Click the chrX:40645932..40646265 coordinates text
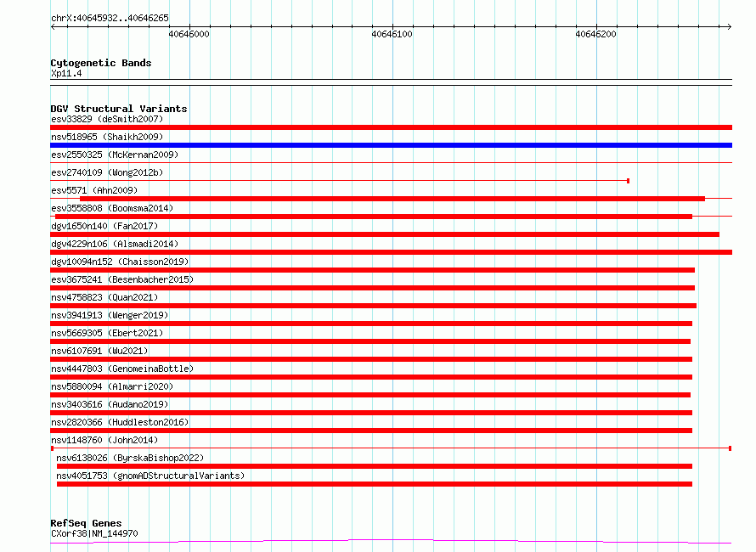 (x=110, y=19)
